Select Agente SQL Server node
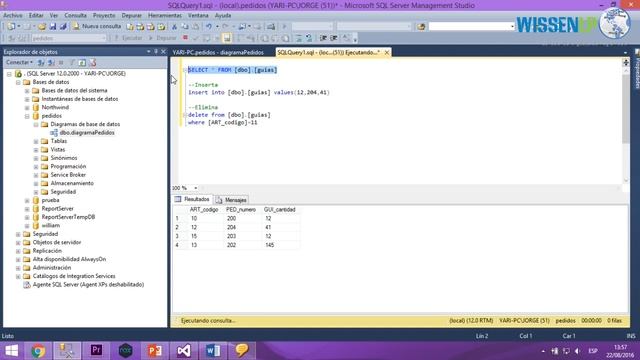The height and width of the screenshot is (360, 640). click(88, 284)
